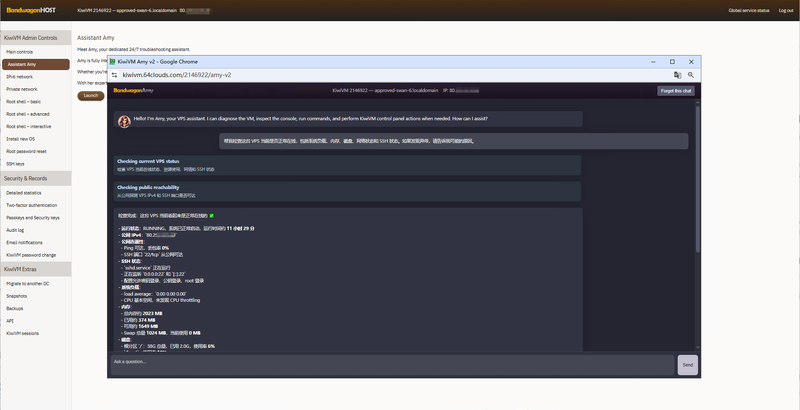Click Global service status link
Image resolution: width=800 pixels, height=410 pixels.
pos(748,10)
